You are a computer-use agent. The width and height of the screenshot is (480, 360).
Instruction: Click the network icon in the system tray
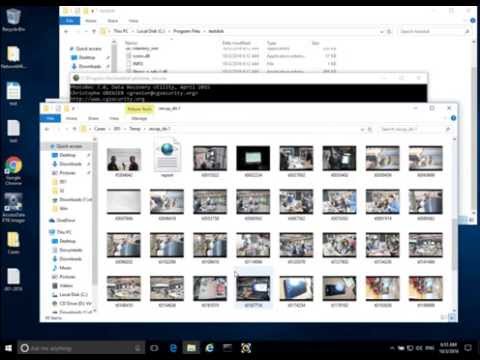pos(410,348)
